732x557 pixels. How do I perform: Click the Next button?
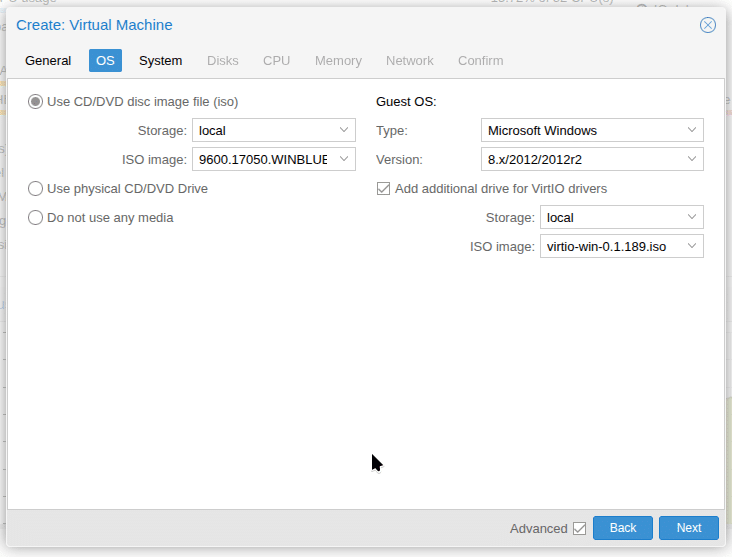[689, 528]
